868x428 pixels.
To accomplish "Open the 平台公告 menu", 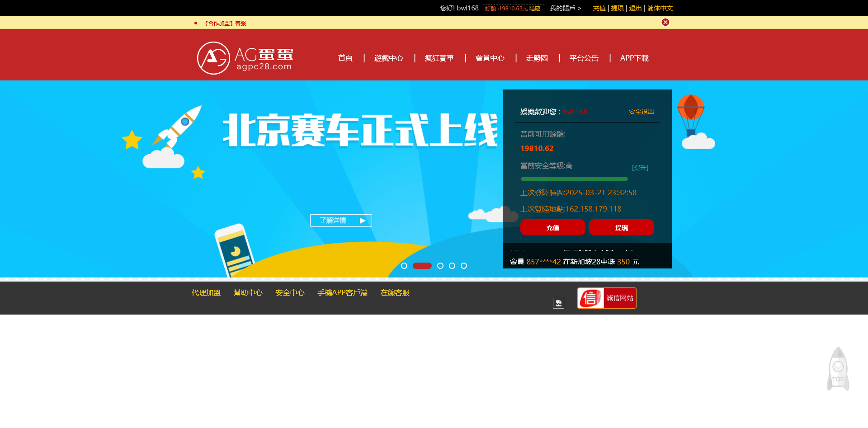I will [x=584, y=58].
